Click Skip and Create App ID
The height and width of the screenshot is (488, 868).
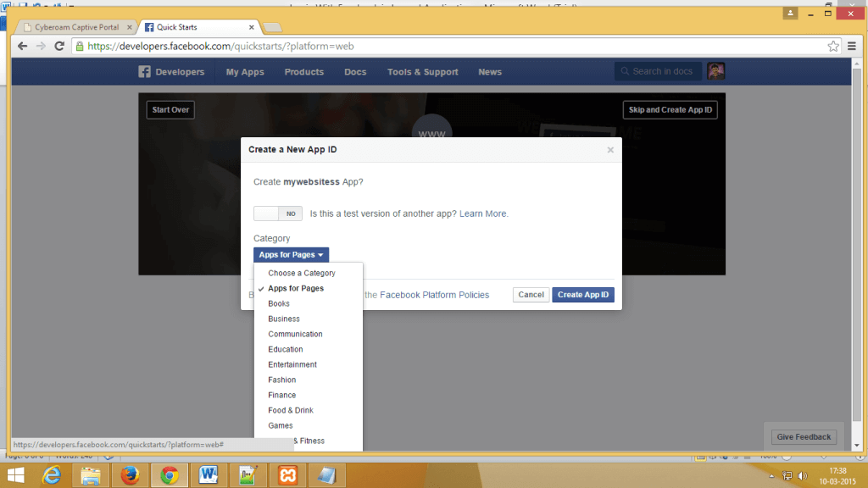tap(670, 109)
